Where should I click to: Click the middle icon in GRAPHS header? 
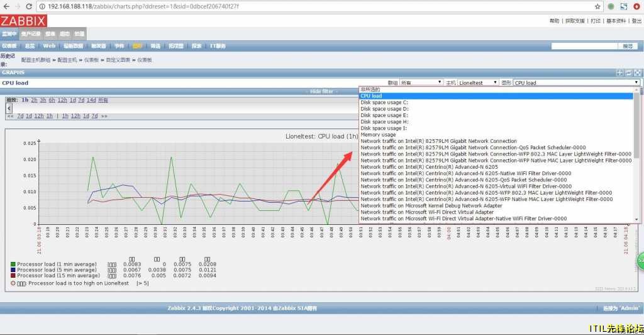628,73
